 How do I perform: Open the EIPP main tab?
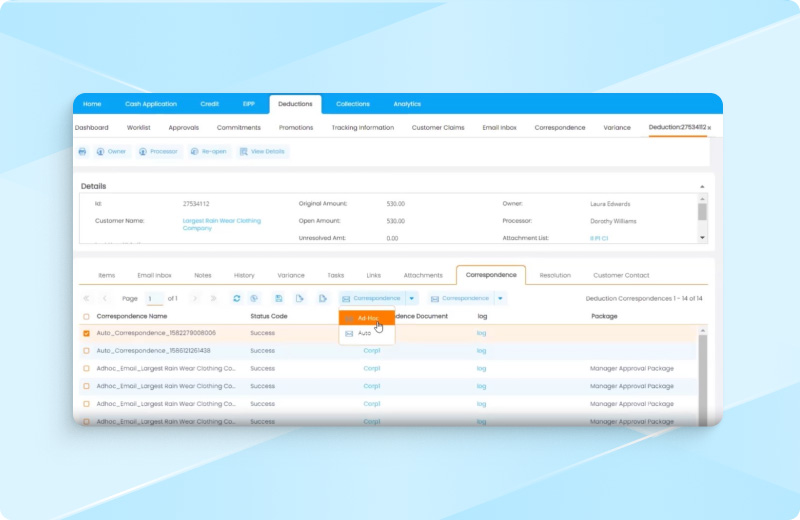(248, 104)
